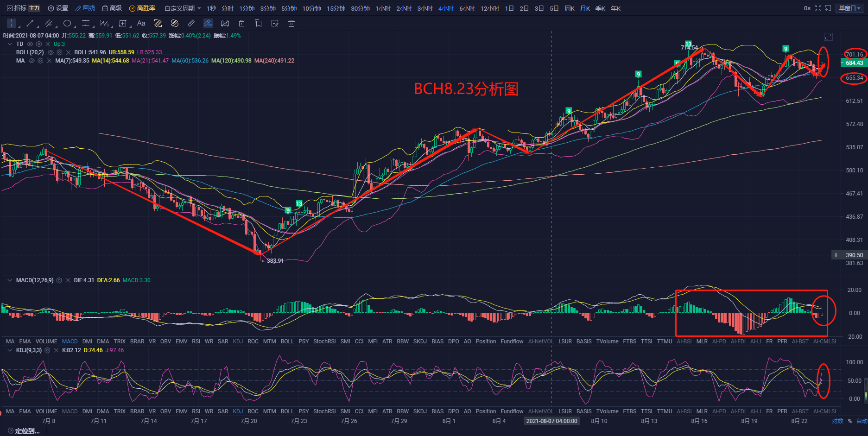
Task: Toggle the % percentage scale
Action: (850, 421)
